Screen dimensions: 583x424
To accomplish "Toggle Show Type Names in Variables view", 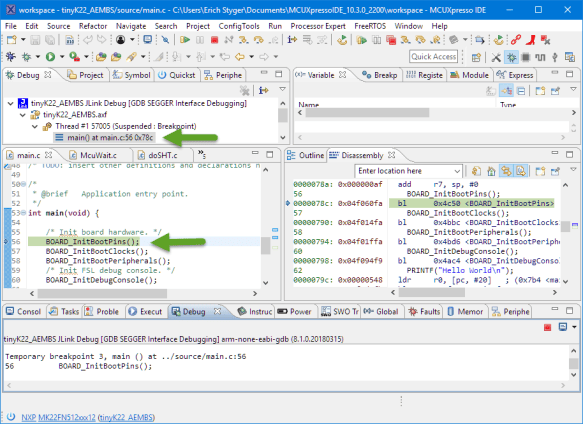I will [491, 90].
